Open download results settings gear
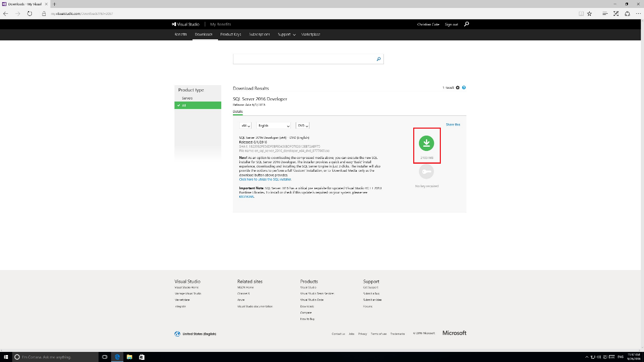The image size is (644, 362). 457,88
